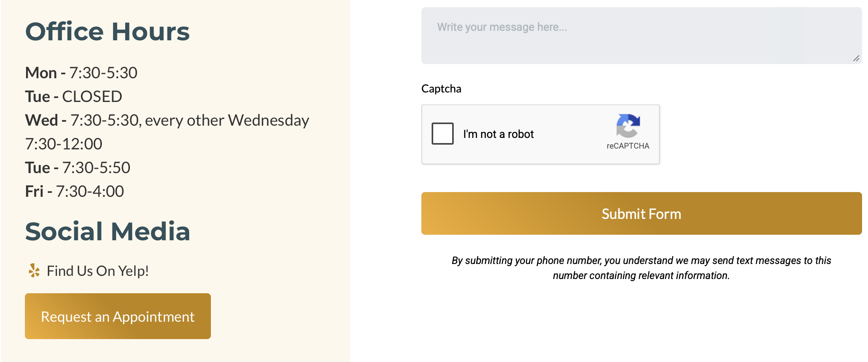Open the Find Us On Yelp link
This screenshot has height=362, width=868.
(x=98, y=271)
